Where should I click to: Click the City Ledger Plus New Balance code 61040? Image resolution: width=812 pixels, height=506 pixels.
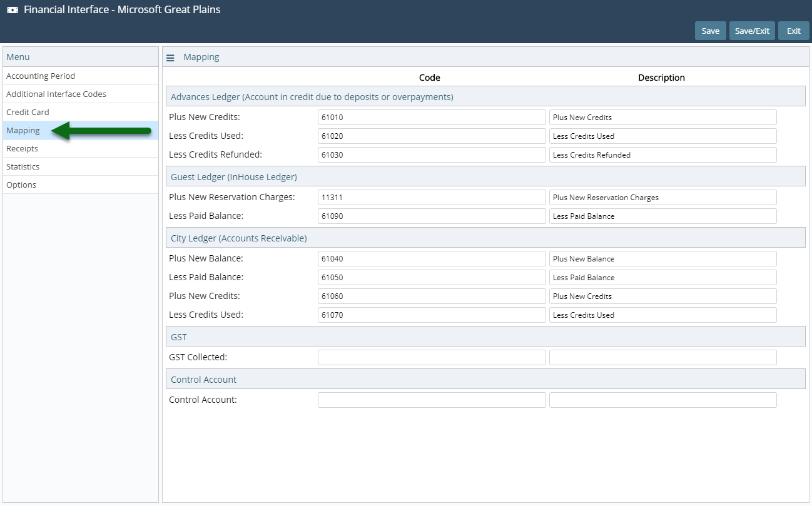coord(432,258)
